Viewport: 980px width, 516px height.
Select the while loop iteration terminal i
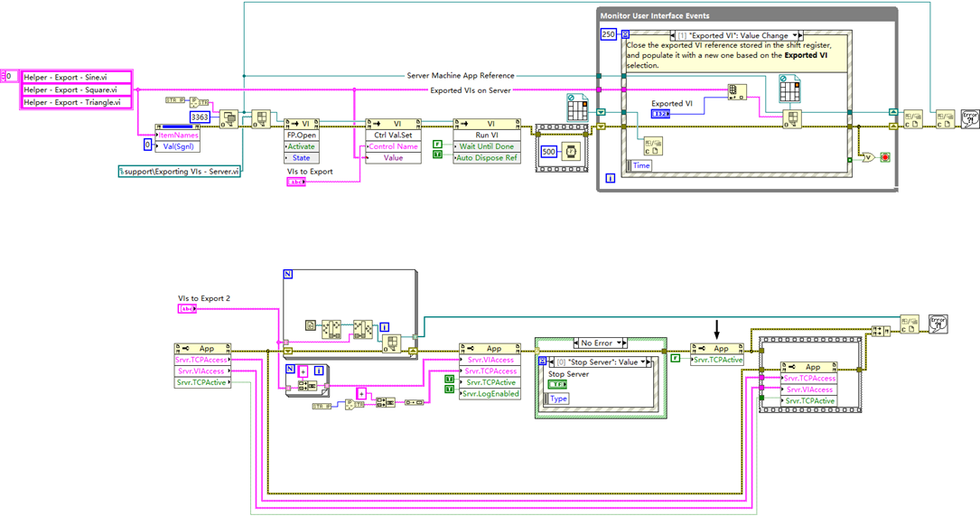point(611,178)
